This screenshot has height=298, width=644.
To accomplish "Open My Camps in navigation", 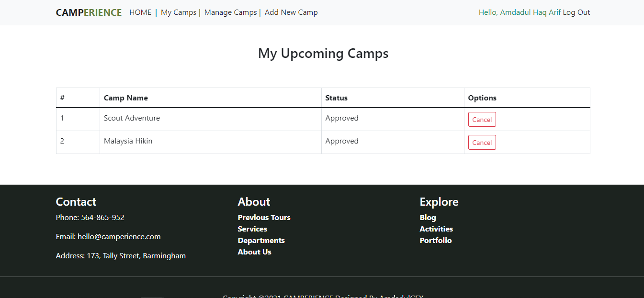I will (x=179, y=12).
